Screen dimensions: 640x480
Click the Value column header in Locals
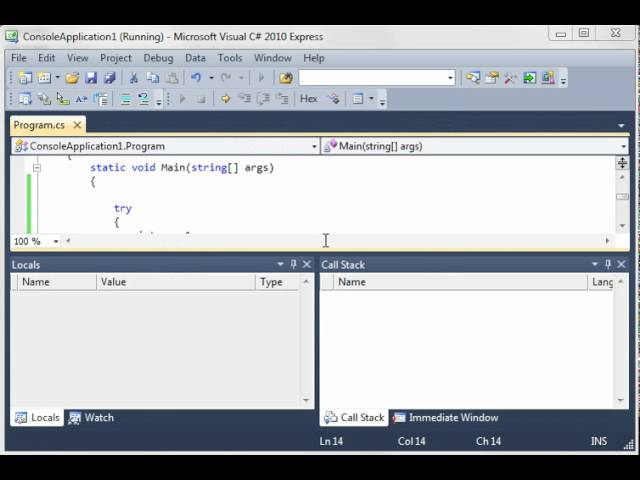coord(176,282)
